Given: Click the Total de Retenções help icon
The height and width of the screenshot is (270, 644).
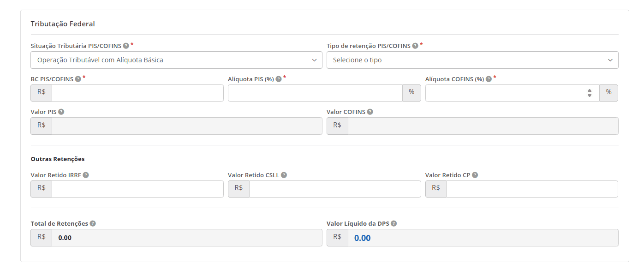Looking at the screenshot, I should pyautogui.click(x=93, y=223).
